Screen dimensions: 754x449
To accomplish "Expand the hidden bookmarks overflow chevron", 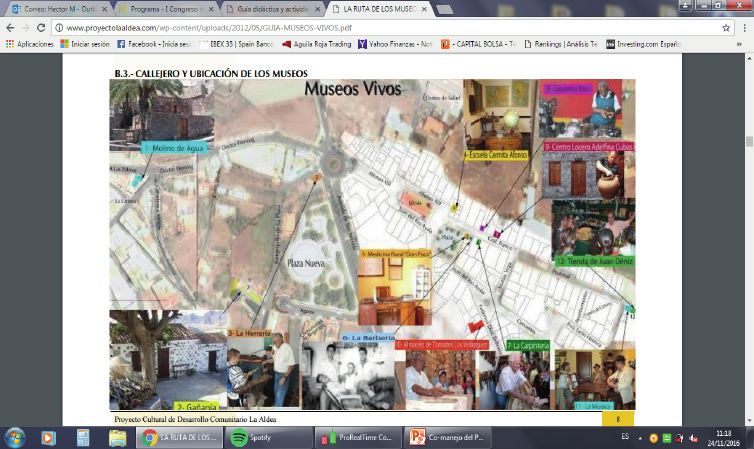I will pyautogui.click(x=739, y=44).
